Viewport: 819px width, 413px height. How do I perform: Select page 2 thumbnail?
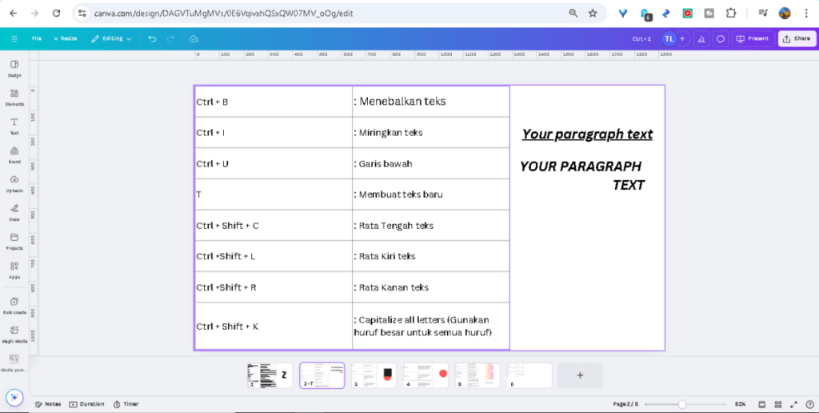point(322,375)
